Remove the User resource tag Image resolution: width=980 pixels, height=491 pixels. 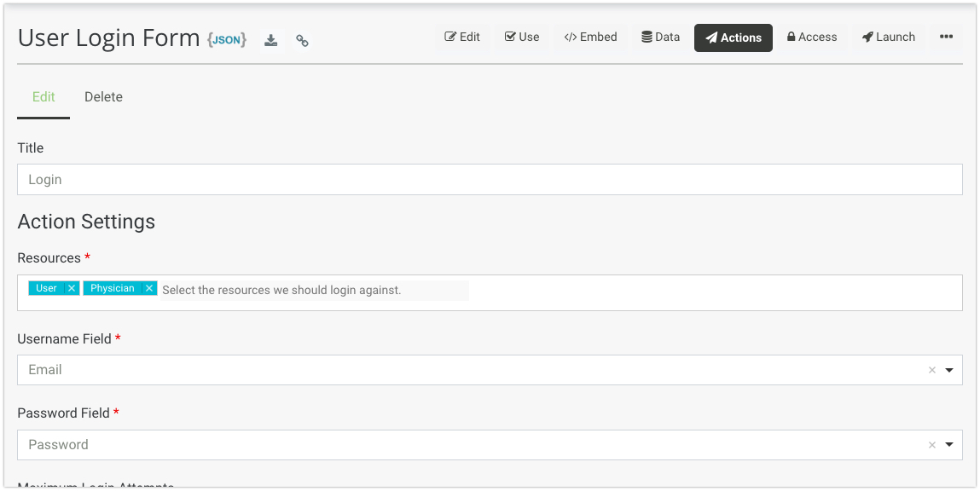pos(72,288)
